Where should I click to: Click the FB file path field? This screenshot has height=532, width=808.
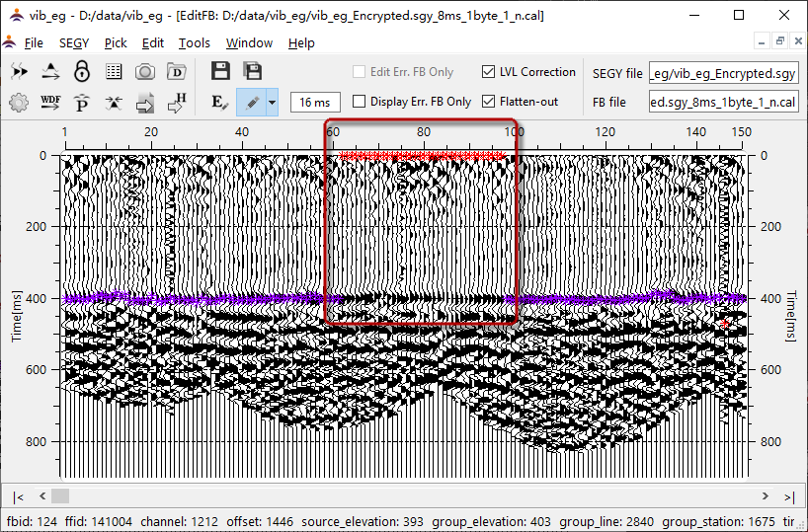pyautogui.click(x=723, y=102)
